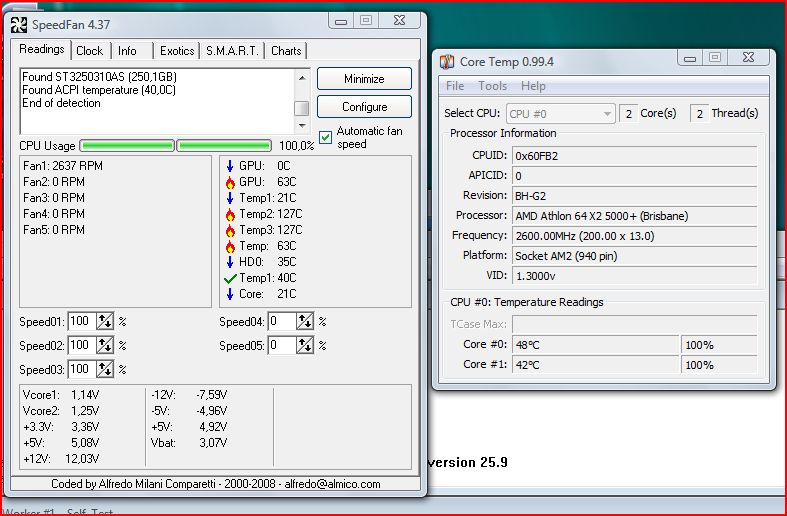Switch to the Charts tab
787x516 pixels.
[286, 51]
